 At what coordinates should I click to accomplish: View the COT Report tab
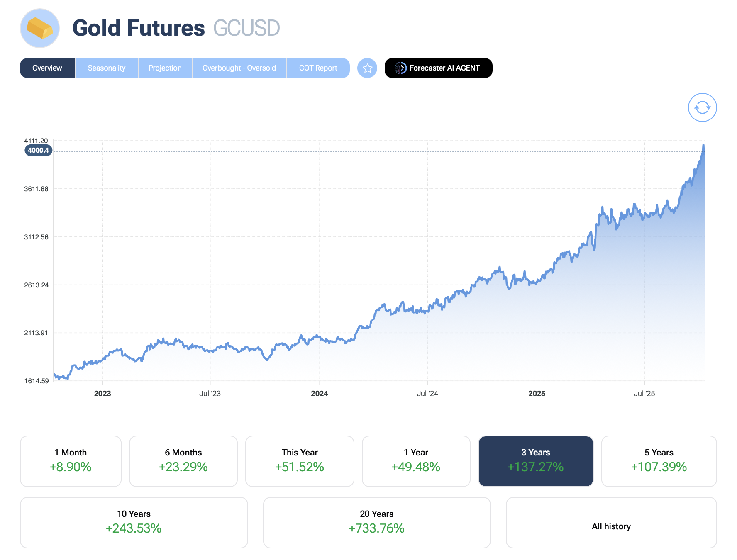[318, 68]
